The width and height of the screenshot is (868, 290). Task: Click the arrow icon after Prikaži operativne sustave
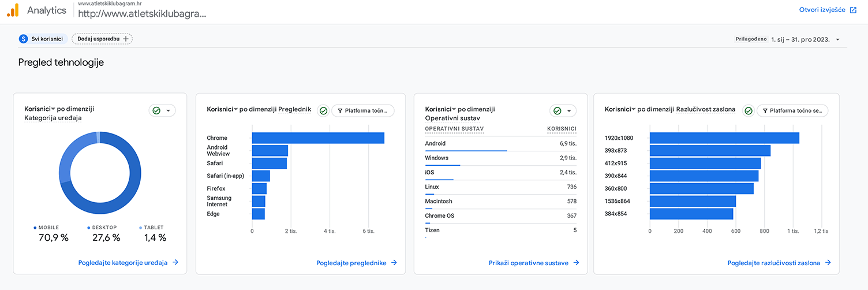click(576, 263)
